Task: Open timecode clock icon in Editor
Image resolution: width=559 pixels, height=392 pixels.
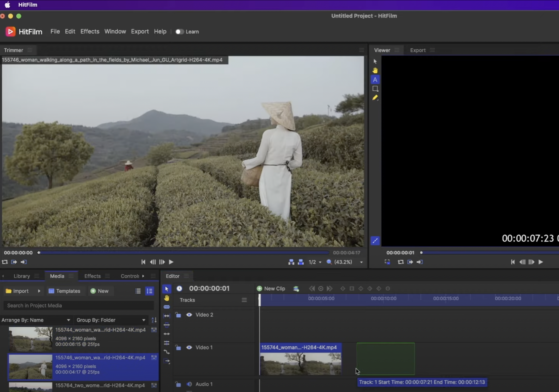Action: click(179, 289)
